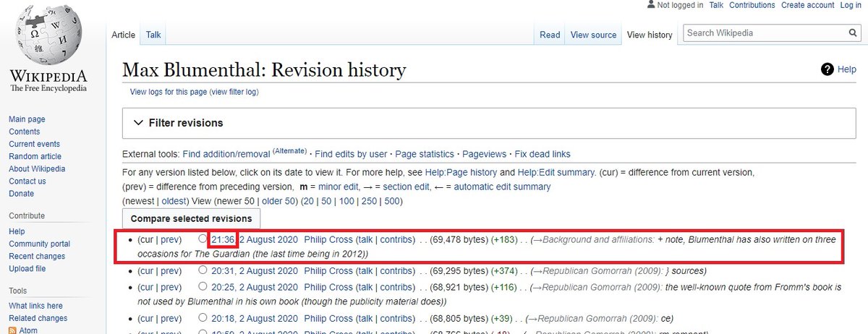Open Community portal link

39,244
